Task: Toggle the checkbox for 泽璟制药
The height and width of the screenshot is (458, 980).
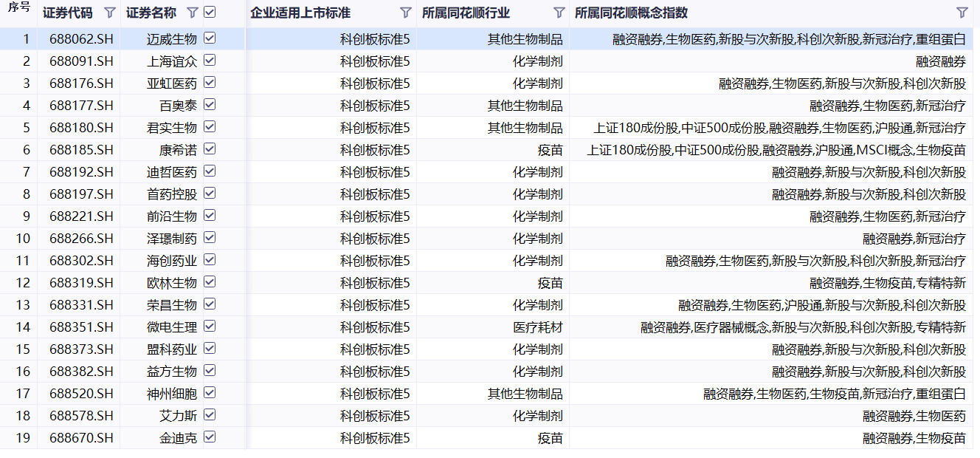Action: 210,238
